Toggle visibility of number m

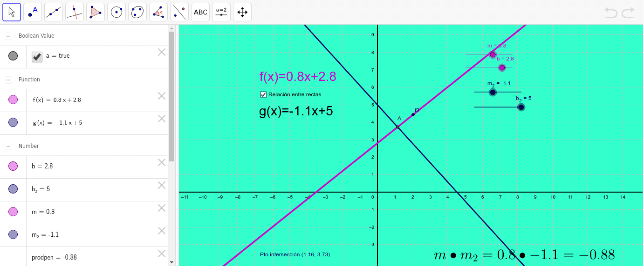(13, 212)
